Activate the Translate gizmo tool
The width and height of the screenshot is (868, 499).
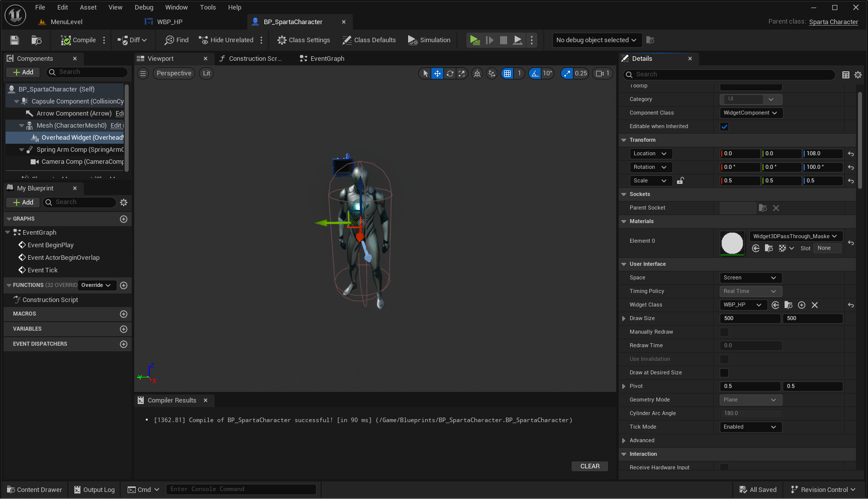[438, 73]
